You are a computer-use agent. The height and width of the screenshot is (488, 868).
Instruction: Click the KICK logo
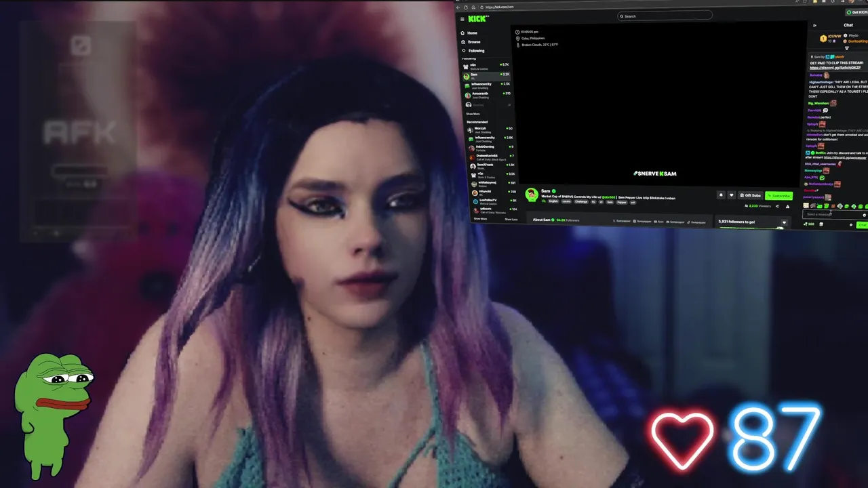coord(478,19)
